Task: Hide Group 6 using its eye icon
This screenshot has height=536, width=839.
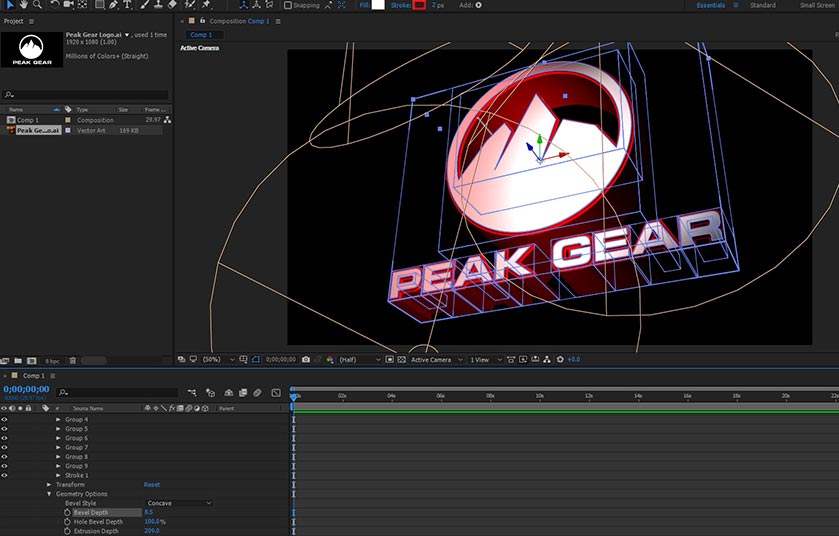Action: (x=4, y=438)
